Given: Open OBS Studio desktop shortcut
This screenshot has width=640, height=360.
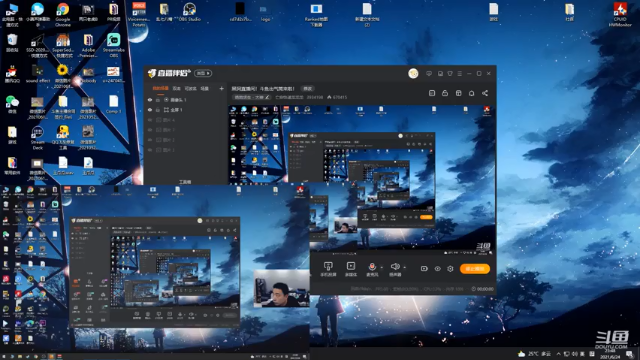Looking at the screenshot, I should tap(189, 12).
